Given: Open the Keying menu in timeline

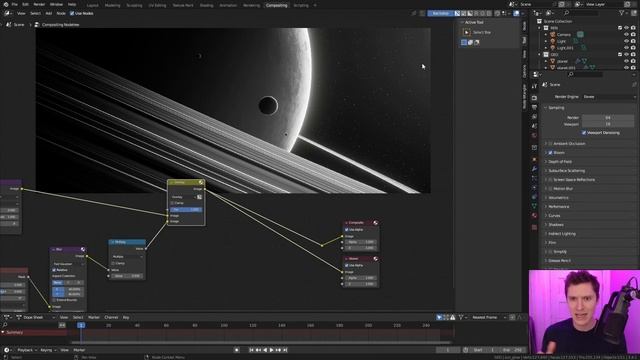Looking at the screenshot, I should pos(47,350).
